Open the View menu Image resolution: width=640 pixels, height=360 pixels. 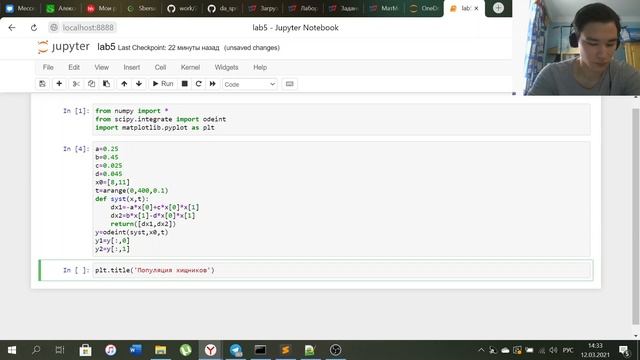[x=102, y=67]
